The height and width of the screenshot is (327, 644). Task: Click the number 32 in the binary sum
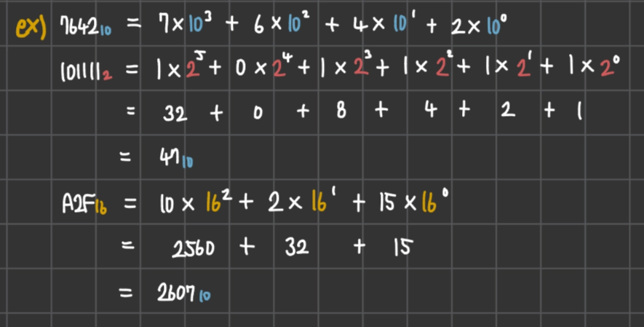tap(175, 114)
